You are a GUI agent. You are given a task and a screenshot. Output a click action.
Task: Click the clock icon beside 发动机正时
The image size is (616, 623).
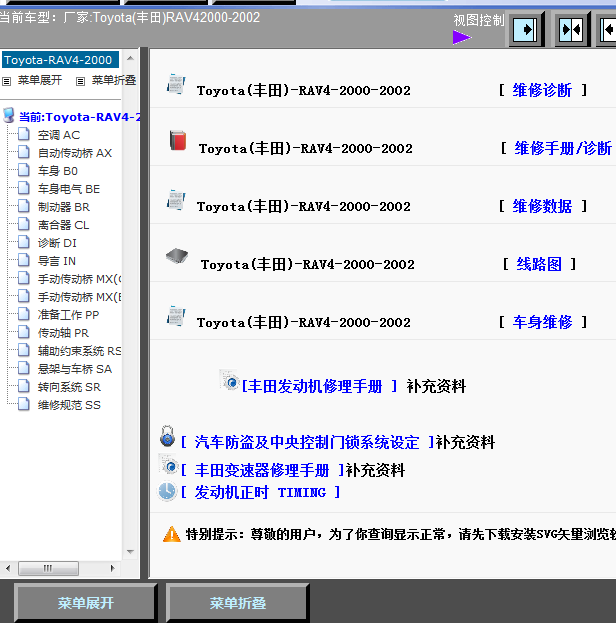click(x=167, y=491)
